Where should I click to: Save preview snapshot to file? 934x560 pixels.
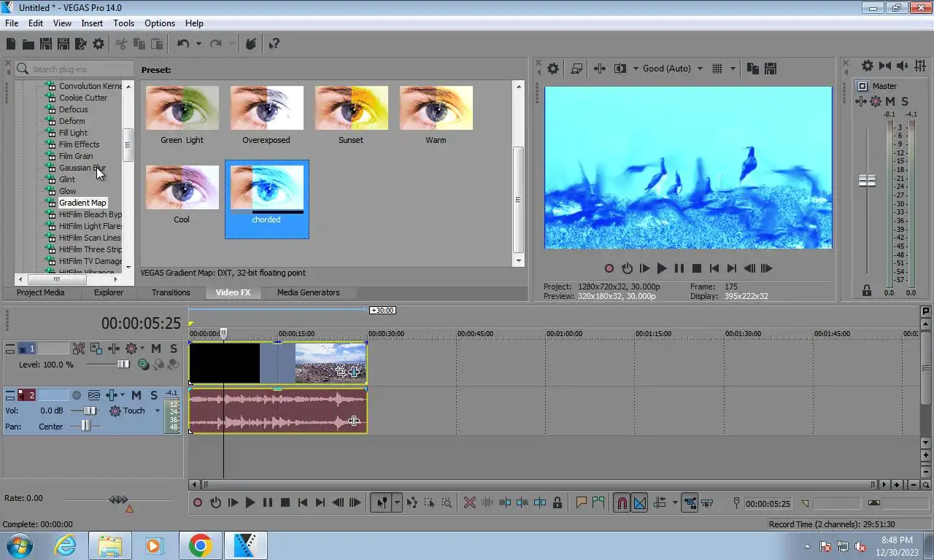771,69
